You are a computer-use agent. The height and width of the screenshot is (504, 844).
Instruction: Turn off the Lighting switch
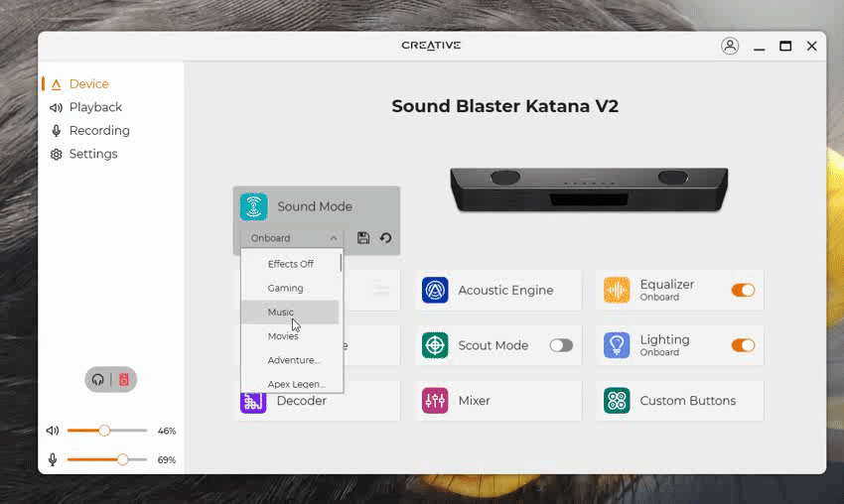pyautogui.click(x=743, y=345)
